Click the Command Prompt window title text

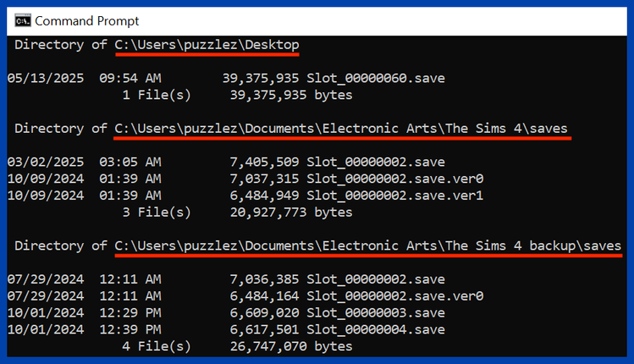(87, 20)
